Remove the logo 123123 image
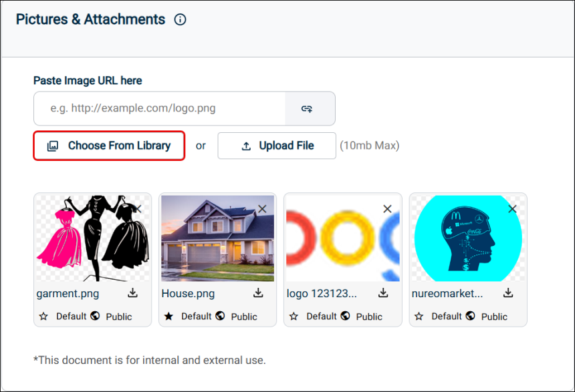Image resolution: width=575 pixels, height=392 pixels. click(x=387, y=209)
